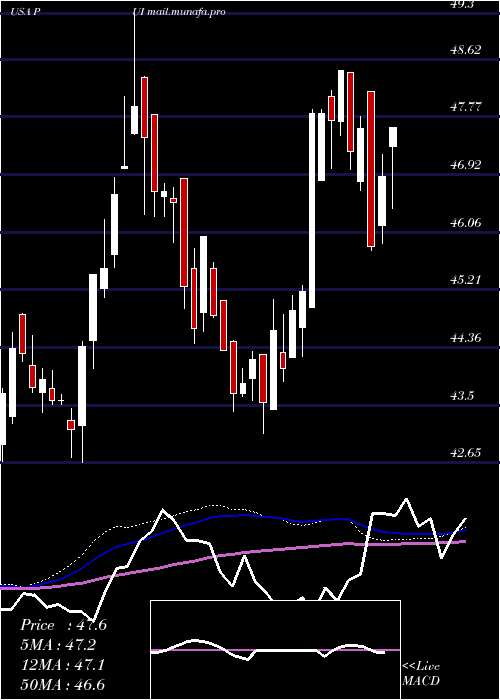Click the 48.62 price axis label
Image resolution: width=500 pixels, height=700 pixels.
click(466, 50)
